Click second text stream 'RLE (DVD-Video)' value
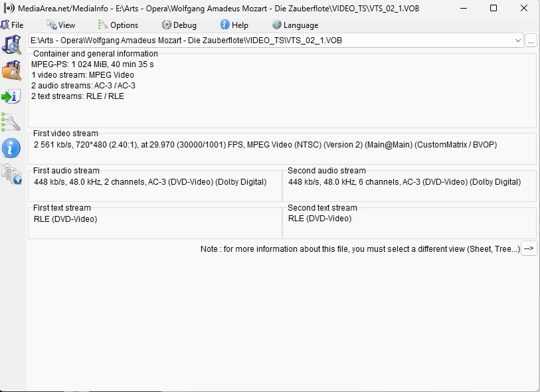The height and width of the screenshot is (392, 540). click(320, 219)
